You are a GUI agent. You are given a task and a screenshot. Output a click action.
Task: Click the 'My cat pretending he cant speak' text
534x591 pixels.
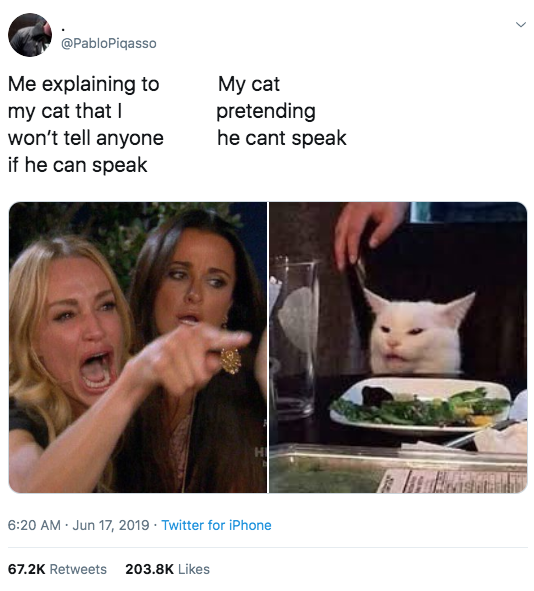(282, 111)
